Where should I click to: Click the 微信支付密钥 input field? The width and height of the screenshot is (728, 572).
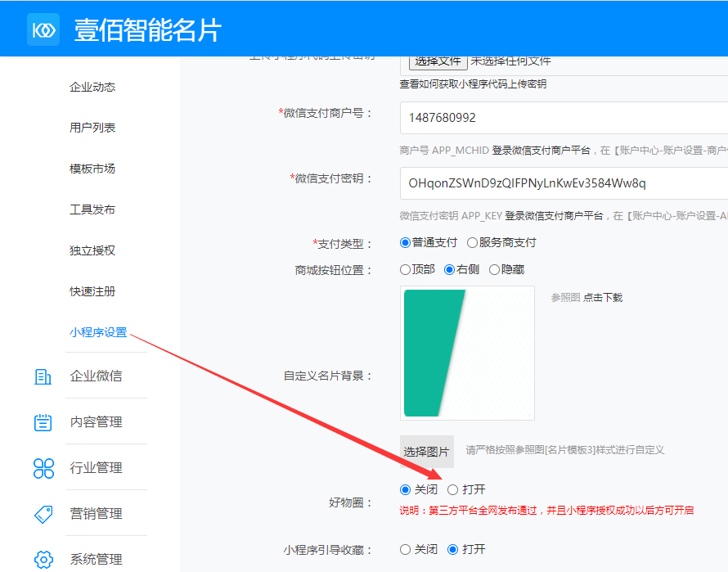564,183
